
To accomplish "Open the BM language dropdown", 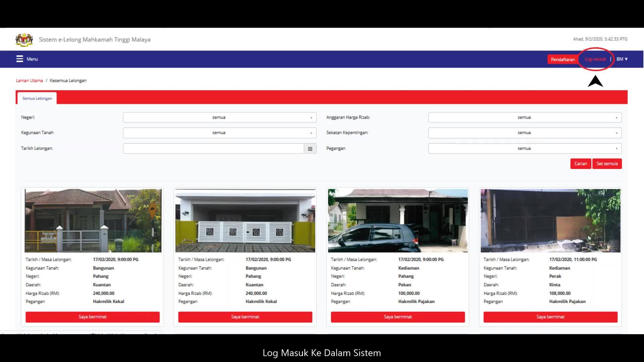I will (622, 59).
